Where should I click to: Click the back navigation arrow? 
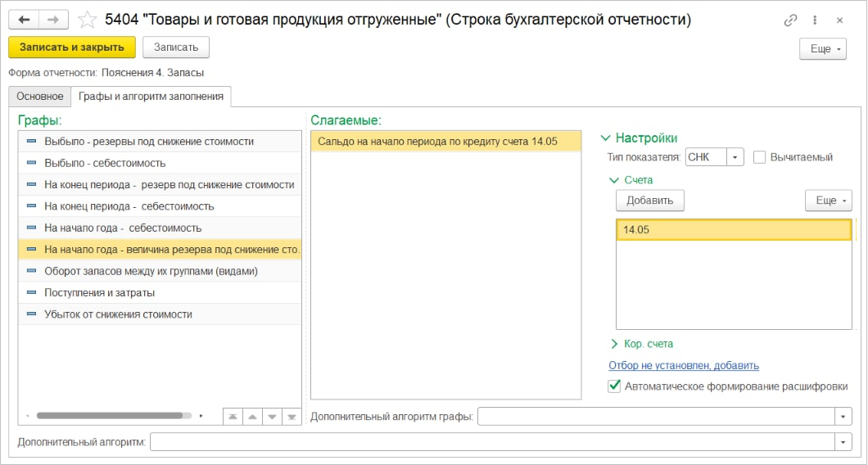click(x=24, y=20)
